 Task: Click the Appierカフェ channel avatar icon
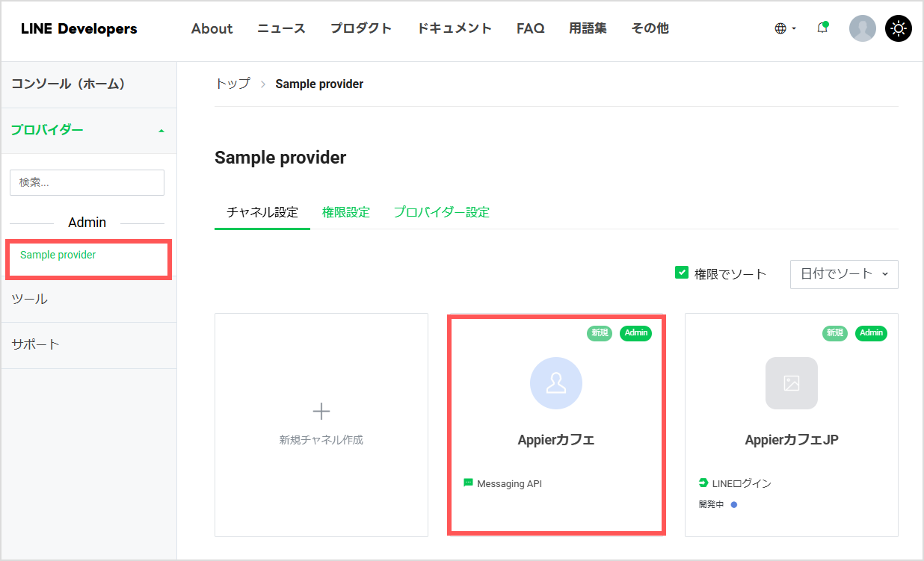tap(556, 383)
